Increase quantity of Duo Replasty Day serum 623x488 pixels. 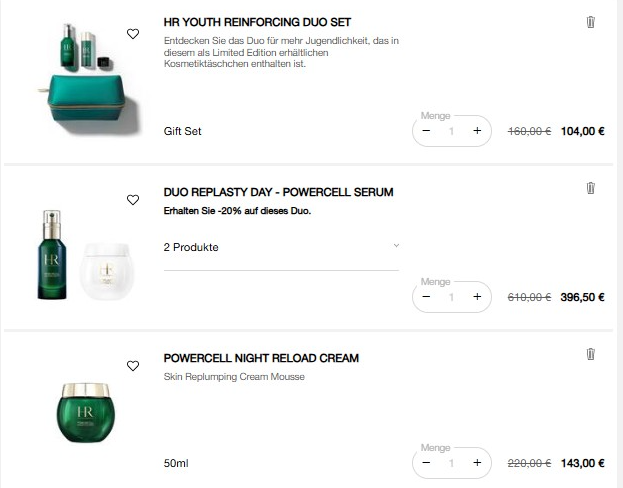477,297
